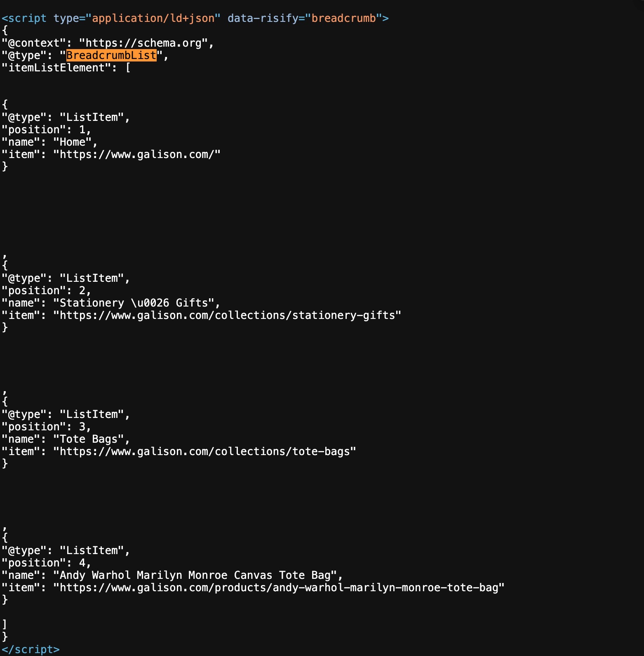
Task: Click the opening script tag name
Action: pos(27,18)
